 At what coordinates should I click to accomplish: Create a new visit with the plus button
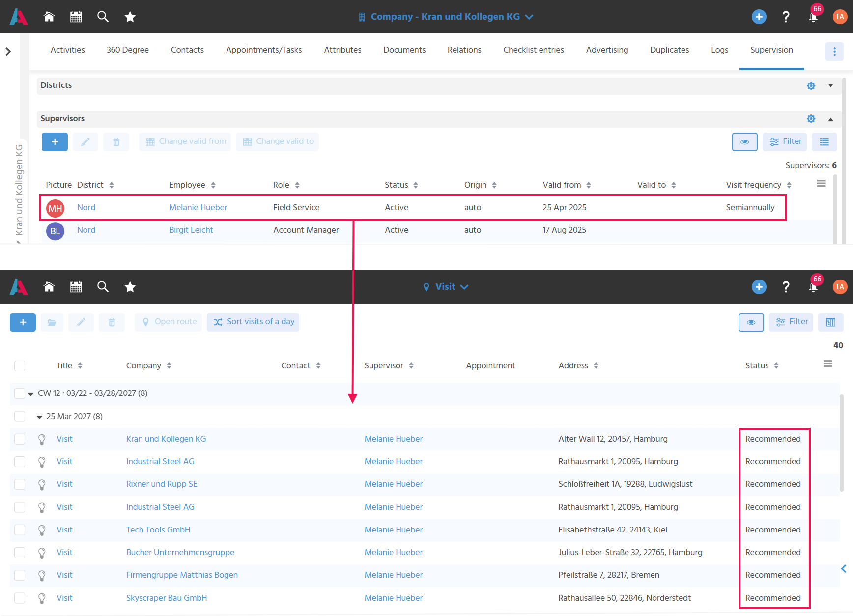pyautogui.click(x=23, y=322)
